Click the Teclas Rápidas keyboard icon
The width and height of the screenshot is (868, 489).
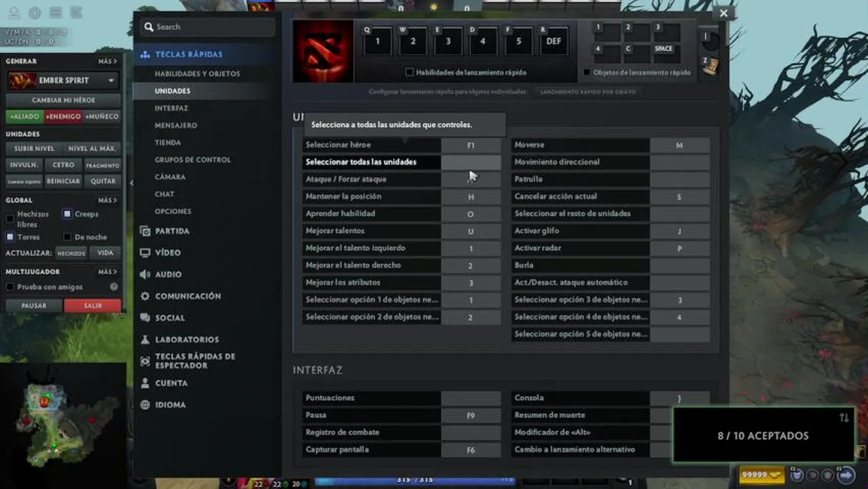pyautogui.click(x=145, y=54)
